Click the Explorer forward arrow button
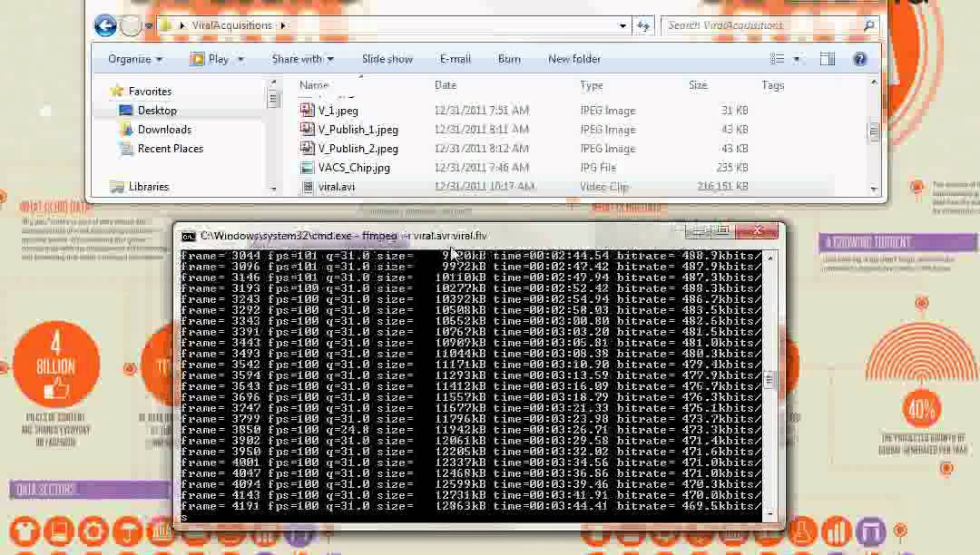The image size is (980, 555). tap(131, 25)
